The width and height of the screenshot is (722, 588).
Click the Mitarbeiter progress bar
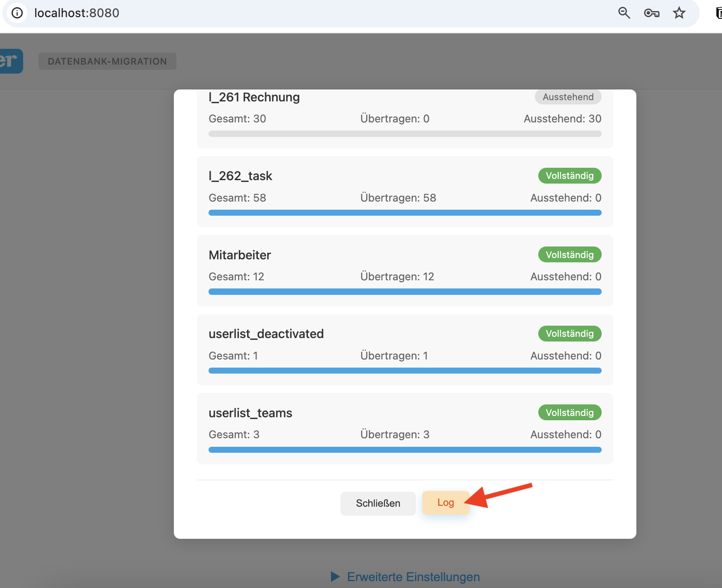point(405,292)
